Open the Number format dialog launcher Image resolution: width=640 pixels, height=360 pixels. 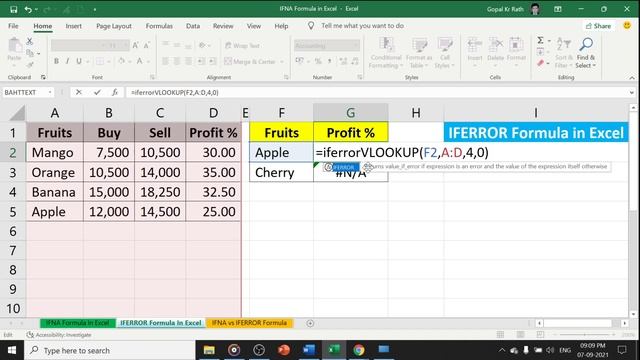360,77
